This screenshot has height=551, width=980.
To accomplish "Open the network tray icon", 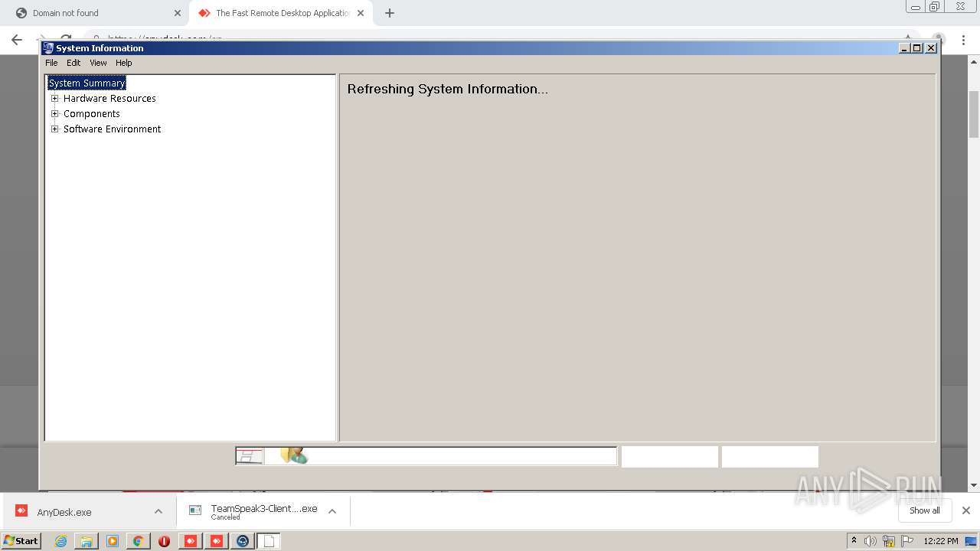I will (889, 541).
